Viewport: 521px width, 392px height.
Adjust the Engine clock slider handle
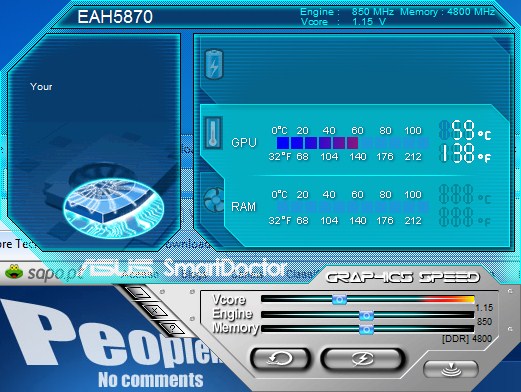coord(366,315)
